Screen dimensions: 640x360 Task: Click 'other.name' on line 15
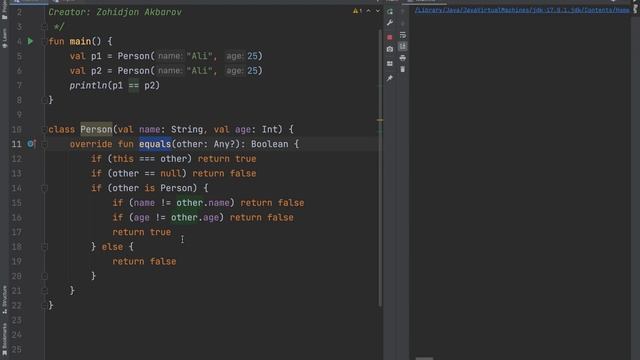[x=203, y=203]
